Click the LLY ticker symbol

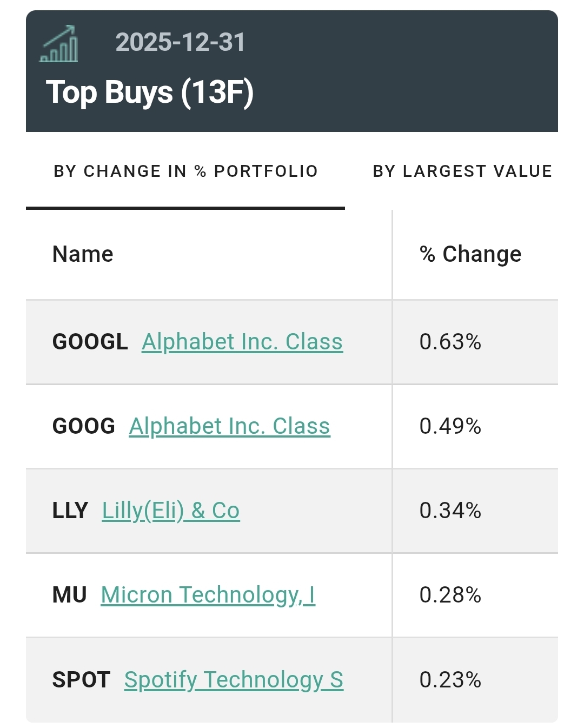pyautogui.click(x=70, y=511)
